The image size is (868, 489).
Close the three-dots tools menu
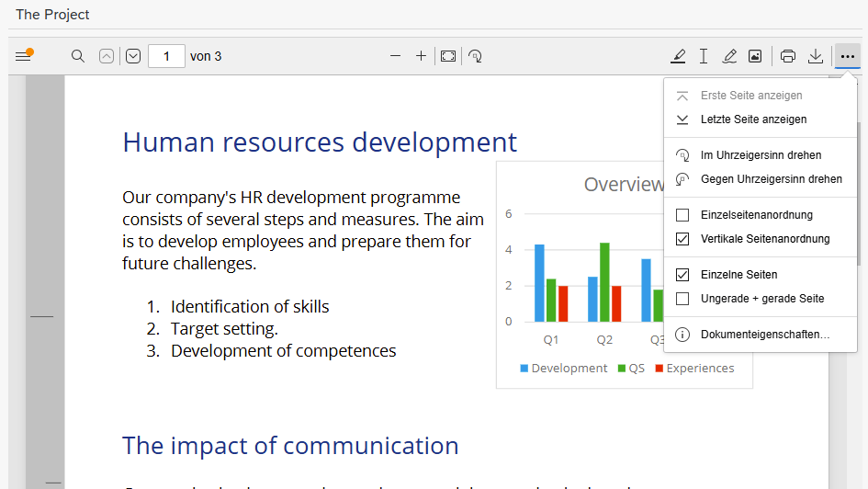point(848,56)
